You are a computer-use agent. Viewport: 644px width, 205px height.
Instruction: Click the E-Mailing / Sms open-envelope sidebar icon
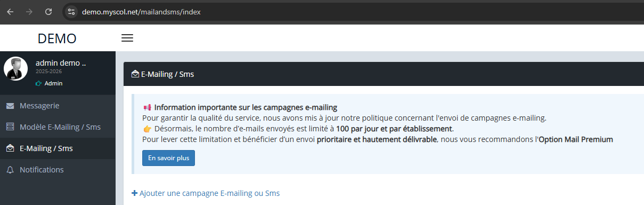pos(10,148)
